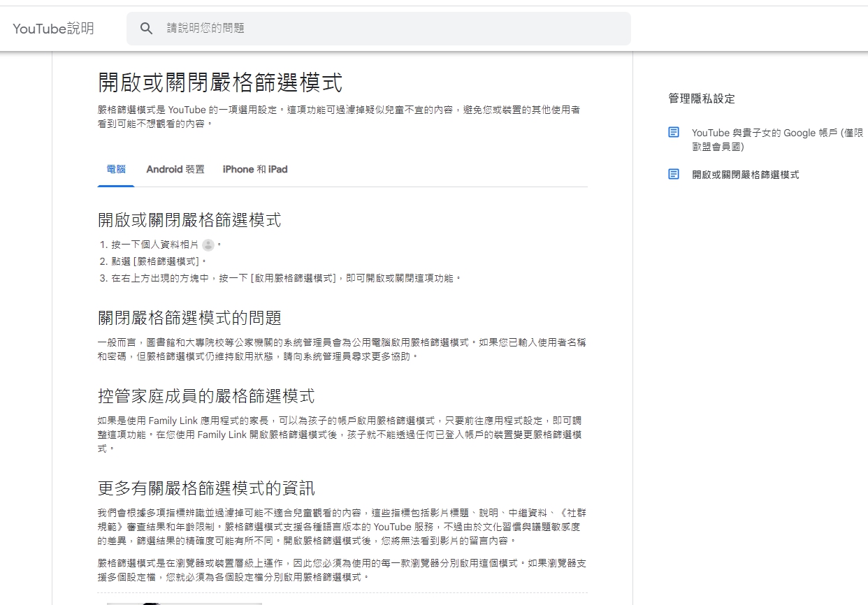Click the paragraph starting 嚴格篩選模式是在瀏覽器或裝置層級
The image size is (868, 605).
coord(342,570)
